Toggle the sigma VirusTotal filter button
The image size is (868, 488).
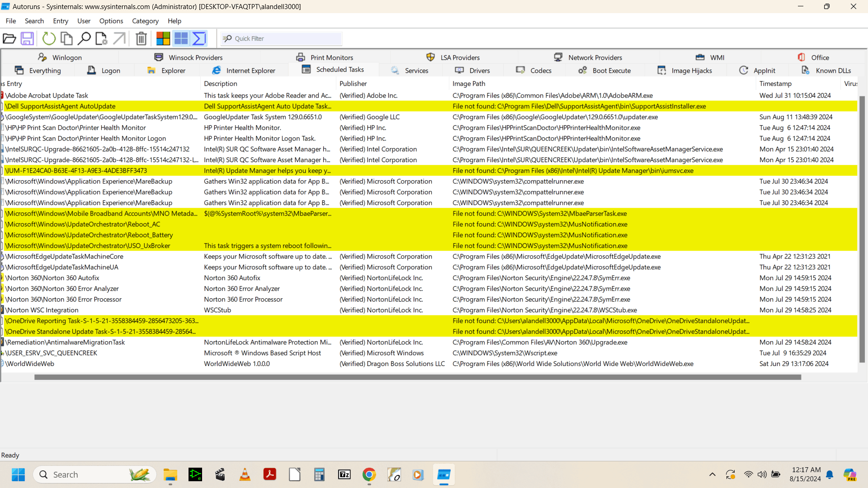(x=199, y=39)
